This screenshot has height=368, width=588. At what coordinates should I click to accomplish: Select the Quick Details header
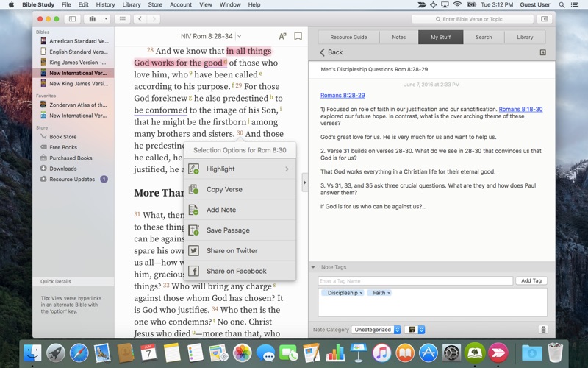coord(73,282)
